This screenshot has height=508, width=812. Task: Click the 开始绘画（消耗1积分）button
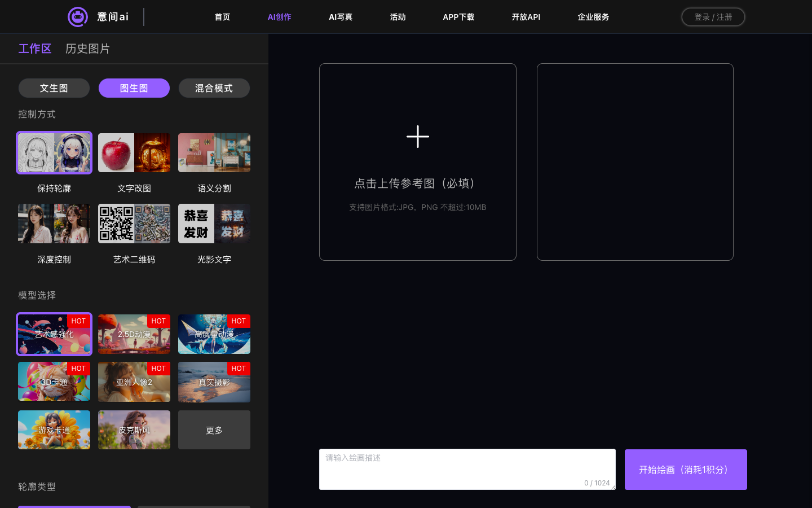pyautogui.click(x=686, y=469)
